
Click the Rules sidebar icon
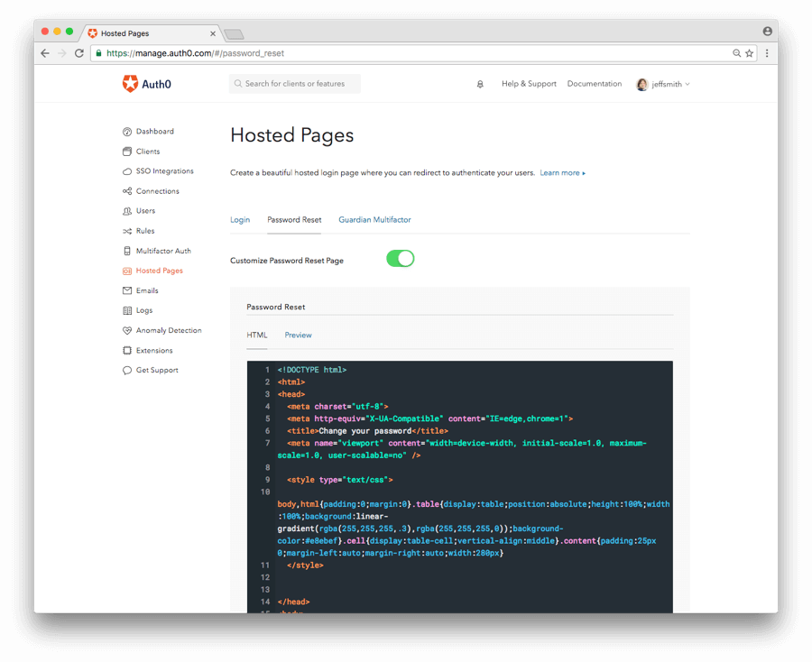(127, 231)
